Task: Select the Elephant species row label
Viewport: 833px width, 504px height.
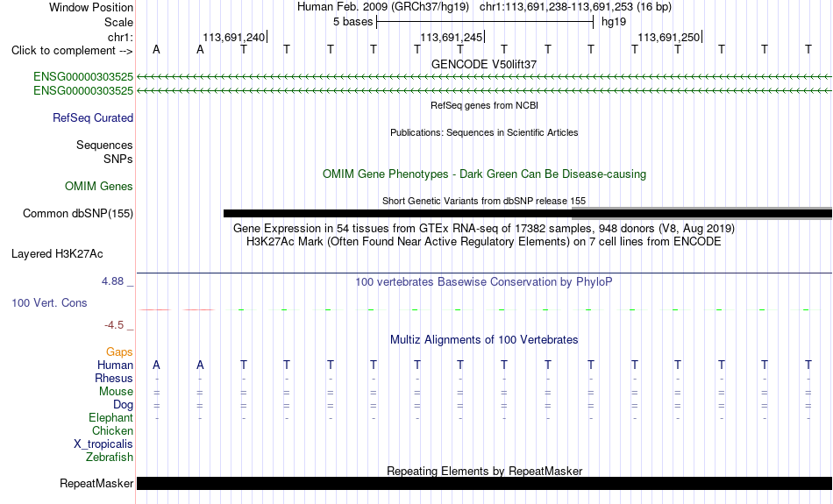Action: (110, 417)
